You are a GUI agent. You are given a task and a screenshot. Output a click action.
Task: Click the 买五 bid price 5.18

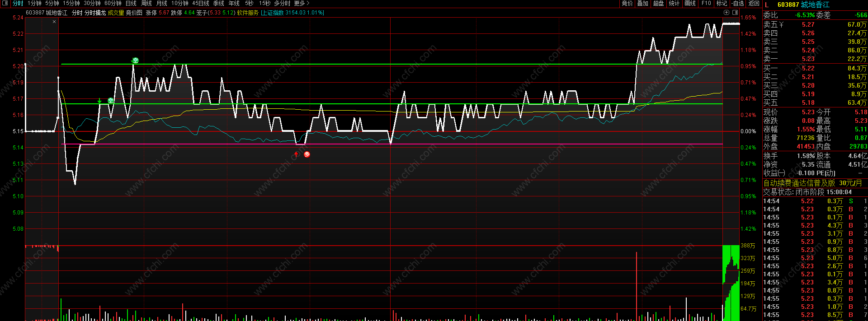(x=808, y=102)
